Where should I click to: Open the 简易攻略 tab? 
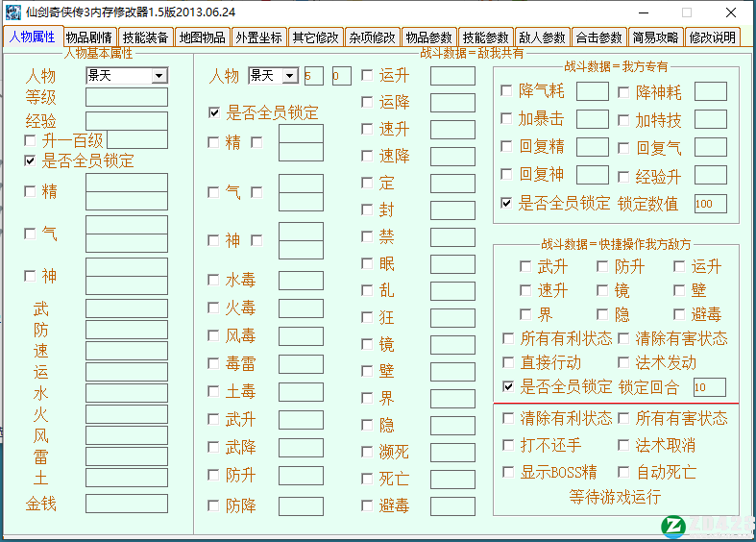point(656,37)
